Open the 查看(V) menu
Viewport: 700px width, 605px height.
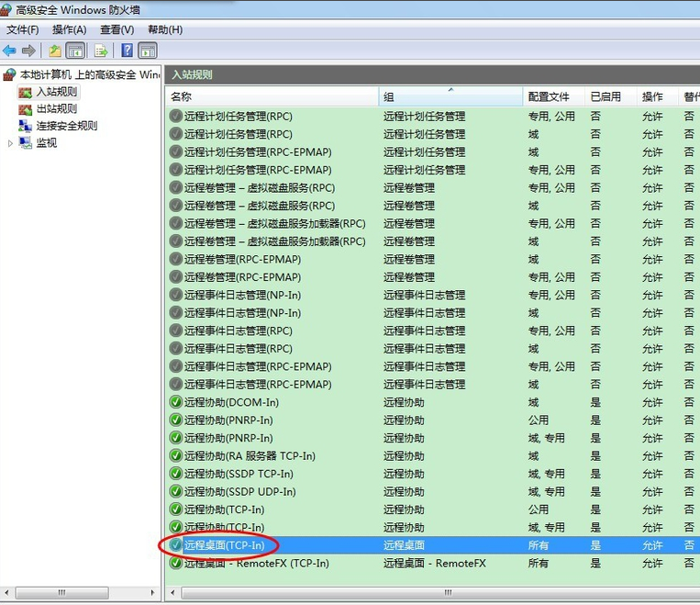point(117,29)
